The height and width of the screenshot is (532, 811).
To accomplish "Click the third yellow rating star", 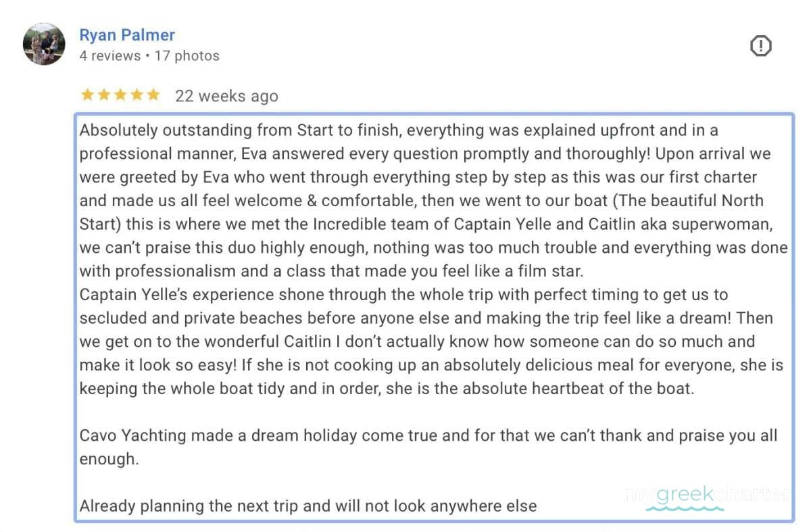I will pos(120,95).
